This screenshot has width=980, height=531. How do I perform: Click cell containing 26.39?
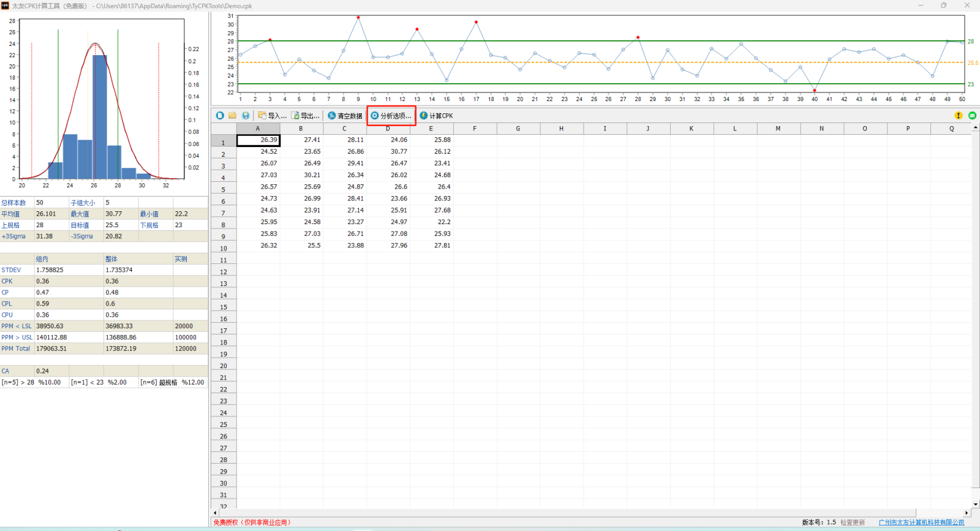[258, 140]
